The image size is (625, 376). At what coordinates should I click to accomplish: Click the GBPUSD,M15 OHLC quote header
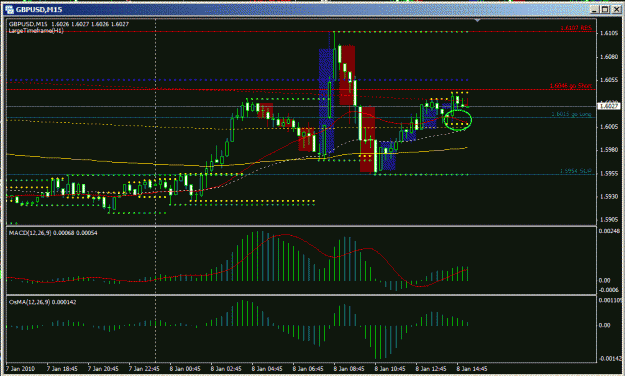tap(69, 24)
